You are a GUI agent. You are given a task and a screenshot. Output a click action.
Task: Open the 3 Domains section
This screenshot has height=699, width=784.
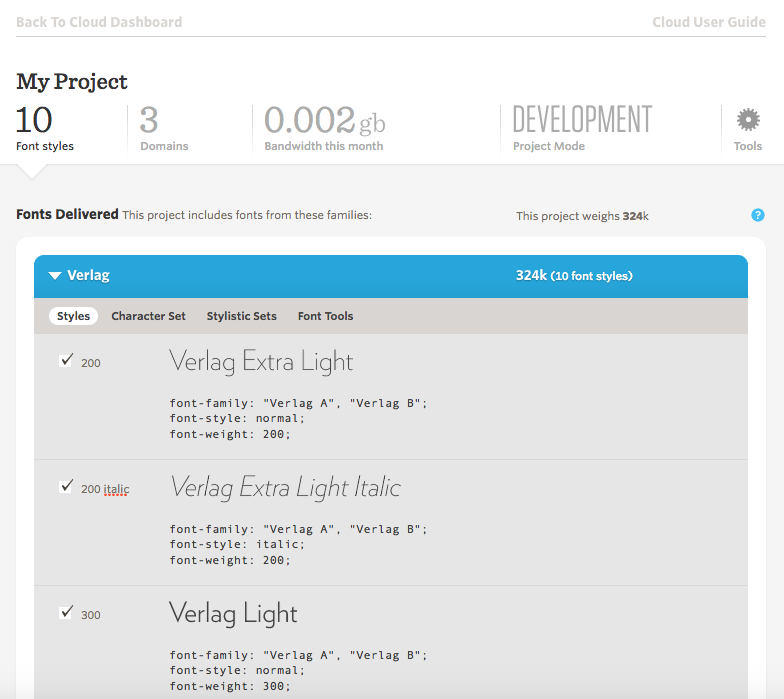click(164, 128)
